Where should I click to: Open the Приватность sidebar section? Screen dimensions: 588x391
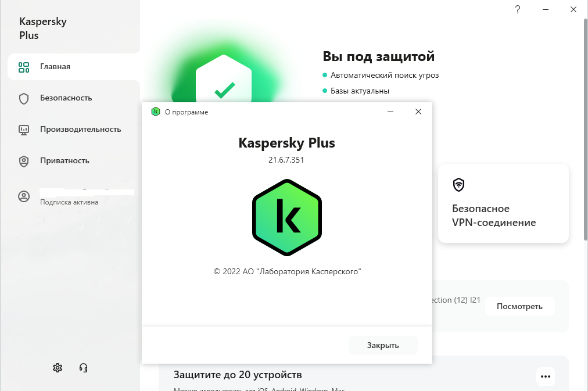pyautogui.click(x=64, y=161)
